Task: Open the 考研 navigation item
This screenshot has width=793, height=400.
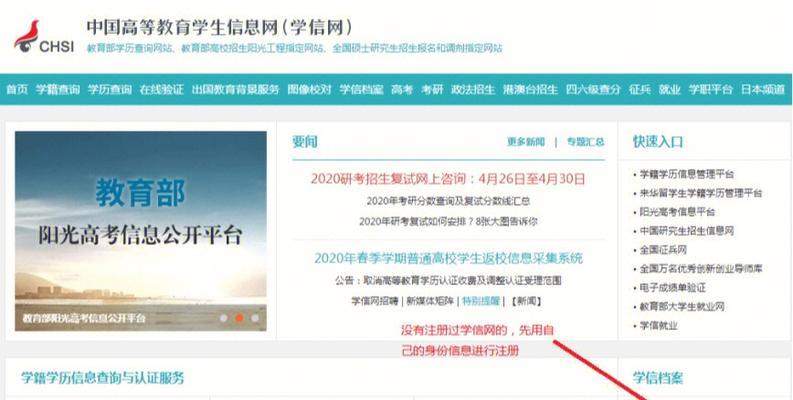Action: 432,90
